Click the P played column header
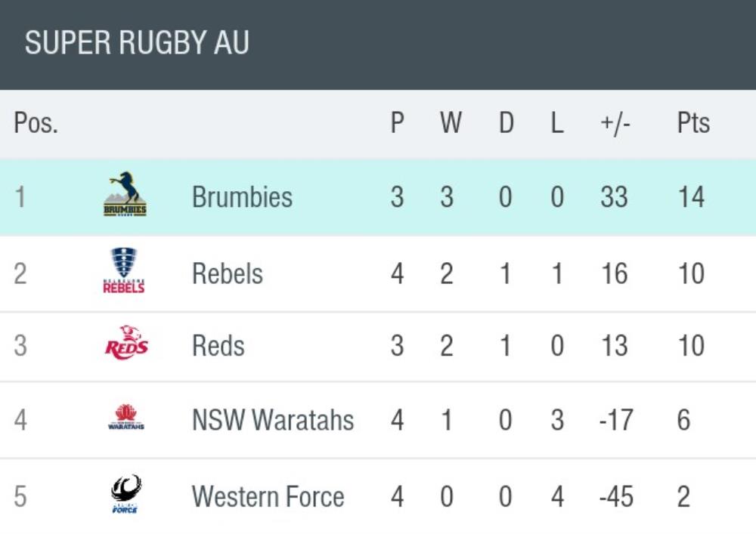 (397, 124)
